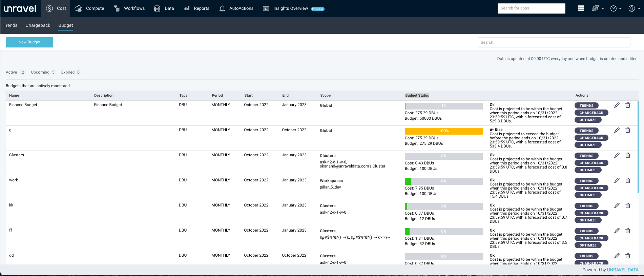
Task: Open Chargeback for kk budget
Action: [591, 213]
